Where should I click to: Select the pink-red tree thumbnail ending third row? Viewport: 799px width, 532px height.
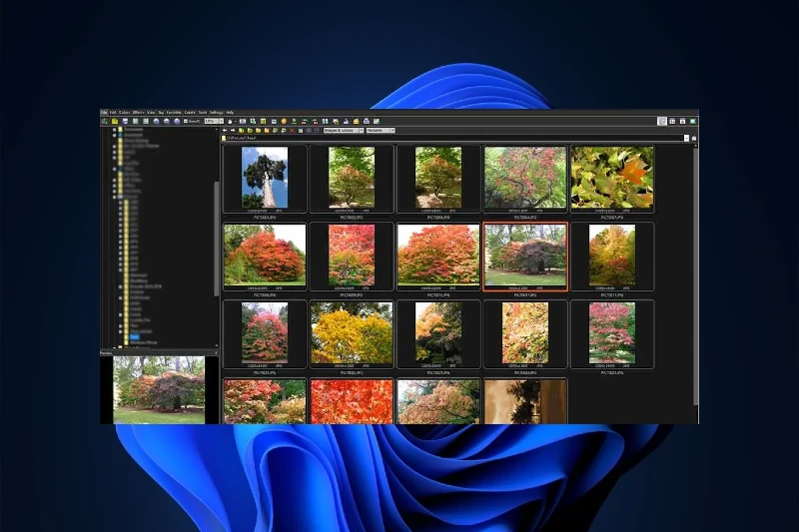pyautogui.click(x=612, y=333)
